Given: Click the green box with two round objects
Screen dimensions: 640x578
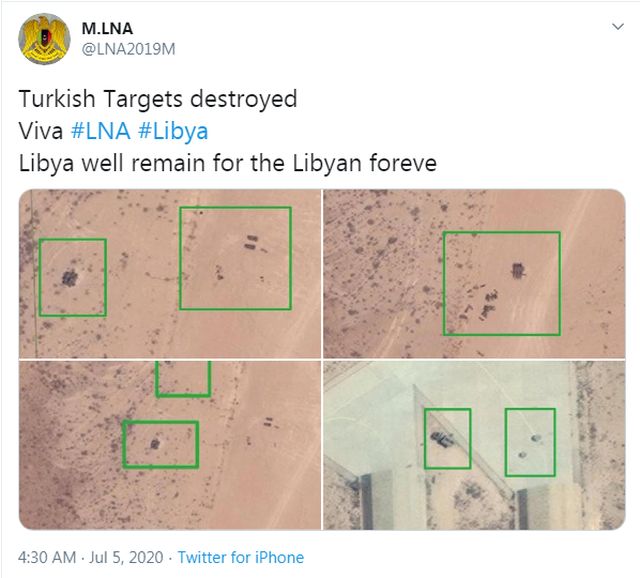Looking at the screenshot, I should click(x=530, y=442).
